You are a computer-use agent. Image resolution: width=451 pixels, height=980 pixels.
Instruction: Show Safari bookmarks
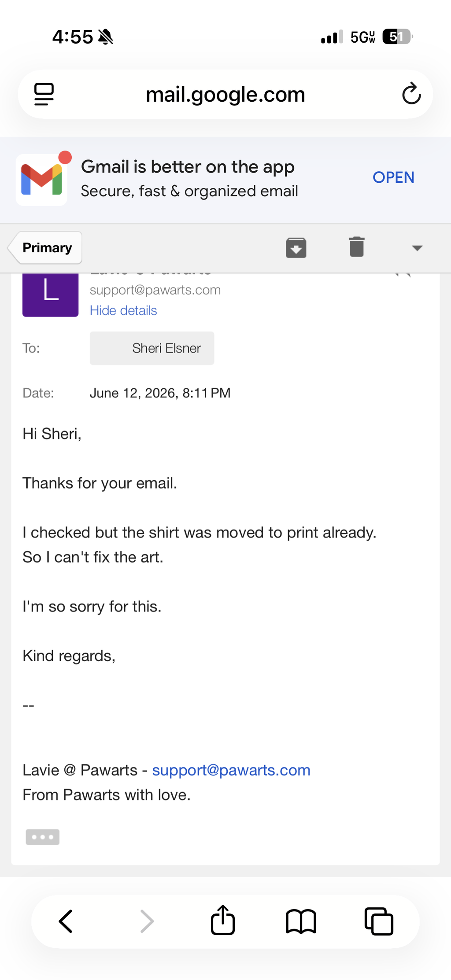[301, 921]
